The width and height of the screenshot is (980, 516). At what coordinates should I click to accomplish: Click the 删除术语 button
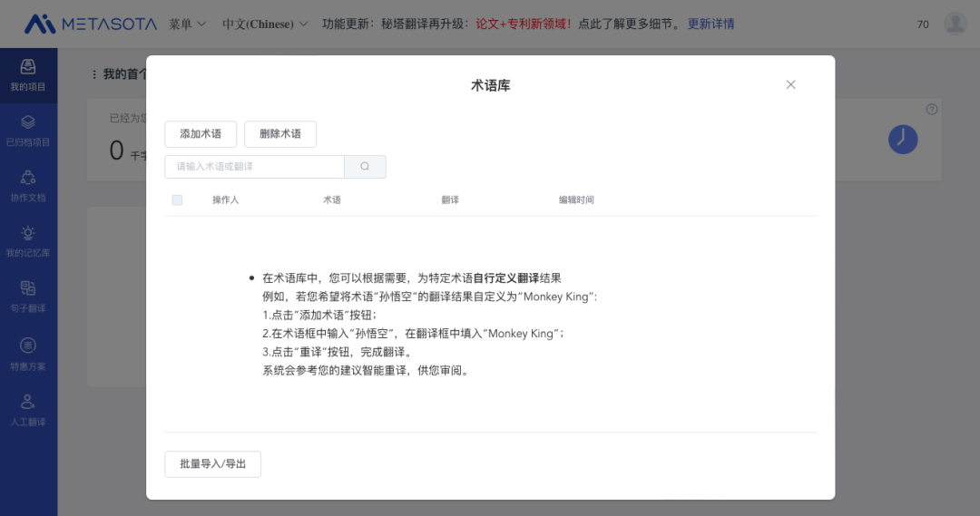pos(280,134)
